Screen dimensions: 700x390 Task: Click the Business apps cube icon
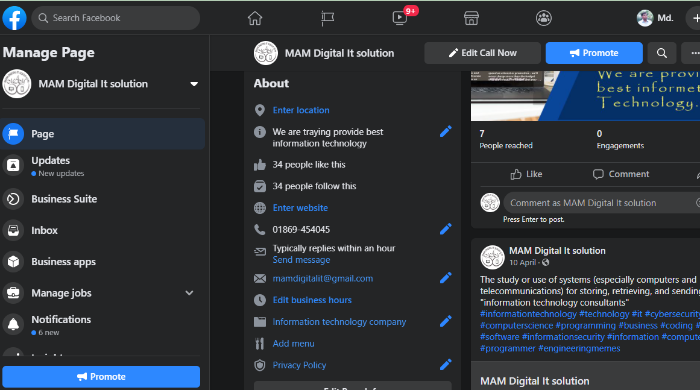point(13,261)
